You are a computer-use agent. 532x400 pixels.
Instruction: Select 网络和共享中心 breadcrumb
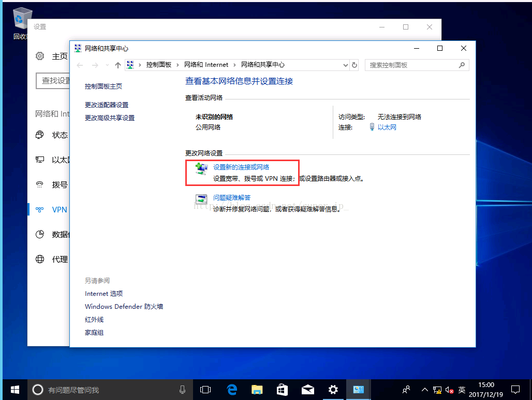[x=263, y=65]
